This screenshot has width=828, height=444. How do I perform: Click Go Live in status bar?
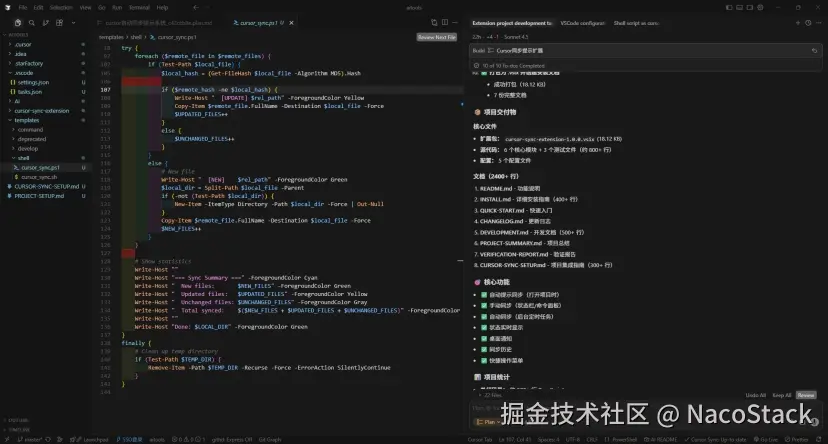(766, 439)
